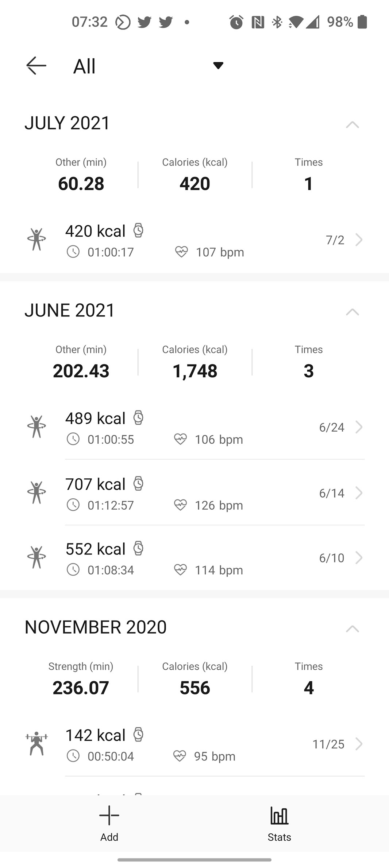Screen dimensions: 389x868
Task: Tap the back arrow icon
Action: coord(36,66)
